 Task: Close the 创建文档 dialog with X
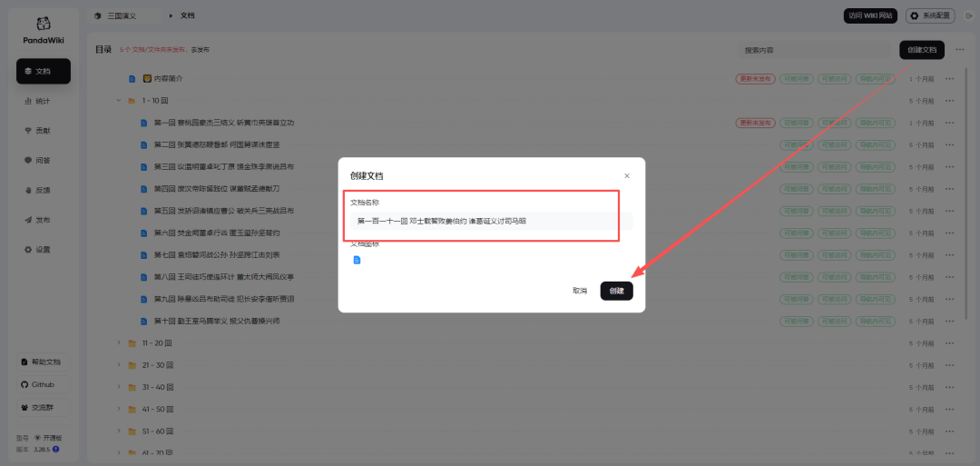tap(626, 175)
